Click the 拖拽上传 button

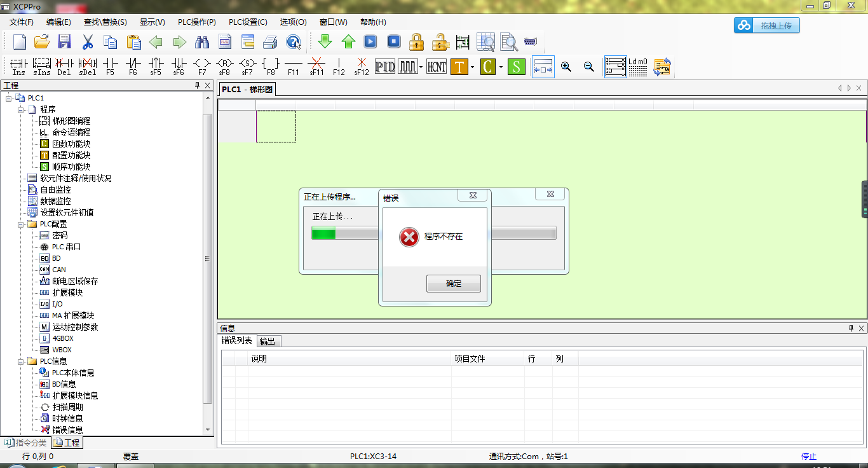767,25
